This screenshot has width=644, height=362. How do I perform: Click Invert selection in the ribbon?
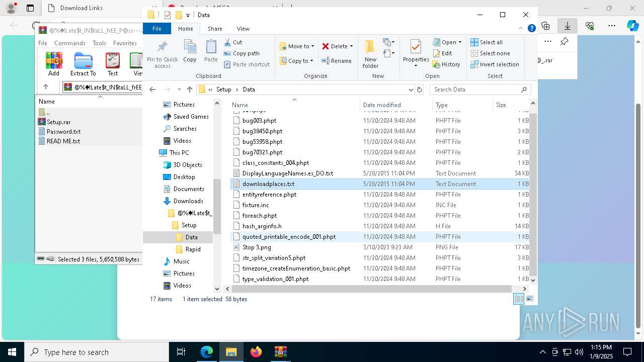(x=495, y=64)
